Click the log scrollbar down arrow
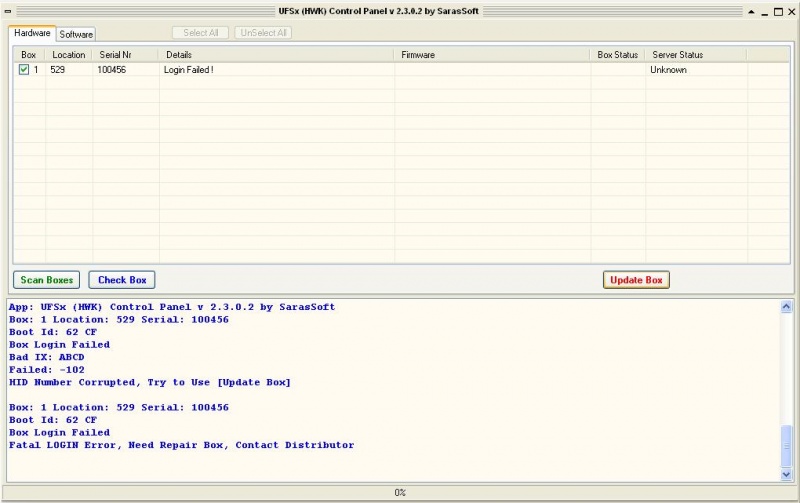The width and height of the screenshot is (800, 503). [786, 474]
